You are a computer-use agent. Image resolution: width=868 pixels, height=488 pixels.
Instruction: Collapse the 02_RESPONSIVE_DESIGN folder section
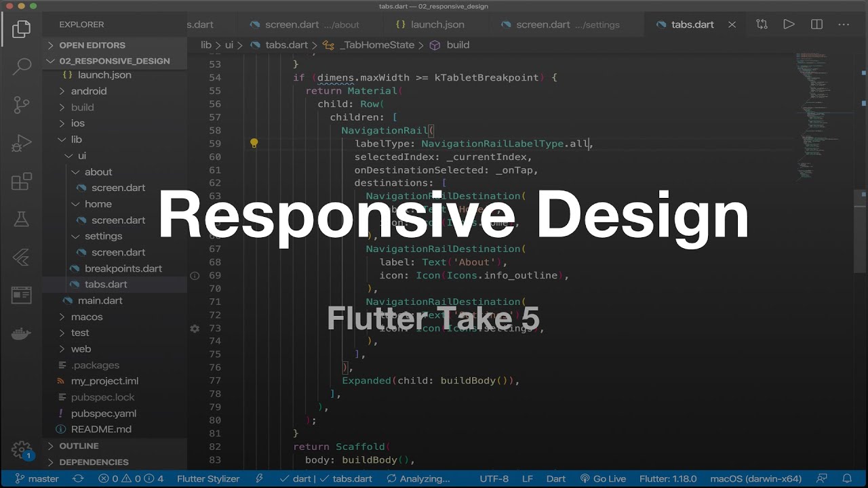(114, 61)
